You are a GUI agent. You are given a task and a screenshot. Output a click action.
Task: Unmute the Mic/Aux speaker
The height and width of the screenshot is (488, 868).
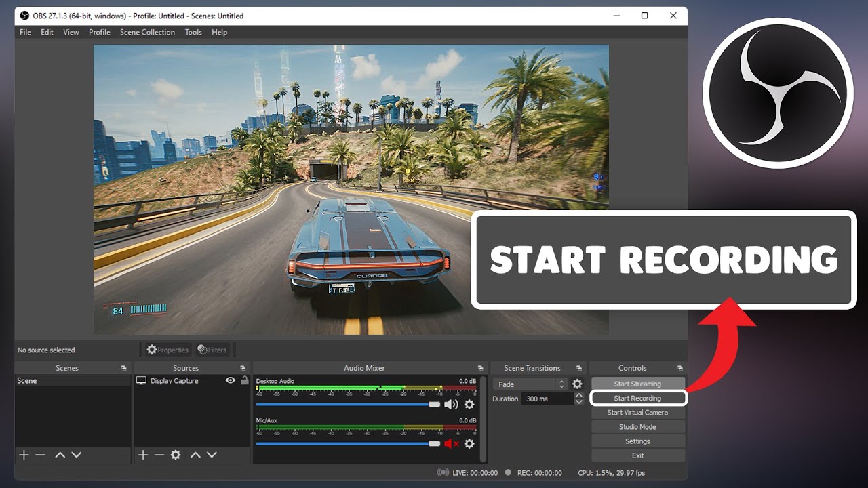(x=451, y=444)
